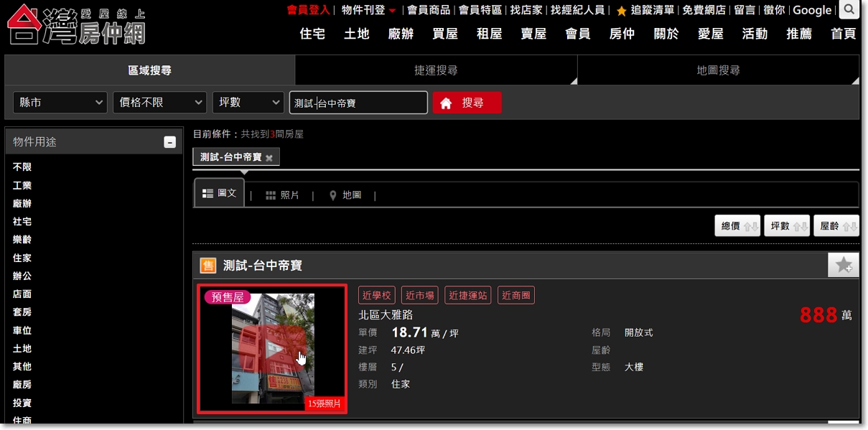
Task: Sort results by 總價
Action: [737, 226]
